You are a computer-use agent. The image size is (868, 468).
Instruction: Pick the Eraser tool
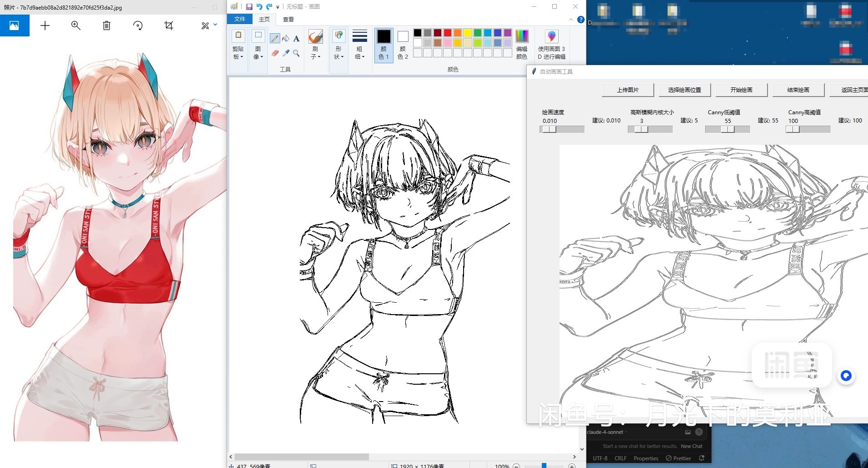pos(275,53)
